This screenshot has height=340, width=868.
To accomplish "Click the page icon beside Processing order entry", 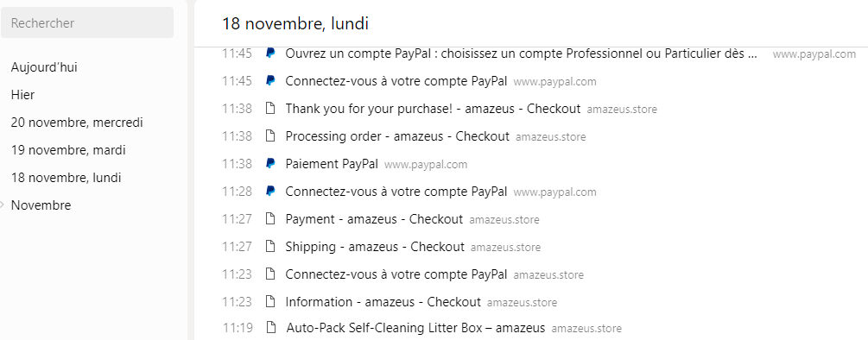I will (x=270, y=136).
